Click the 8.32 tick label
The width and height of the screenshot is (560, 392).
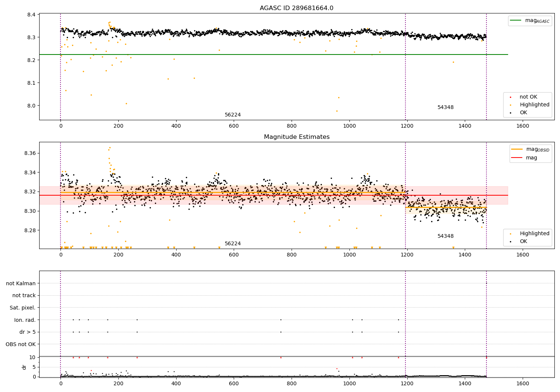pos(29,192)
